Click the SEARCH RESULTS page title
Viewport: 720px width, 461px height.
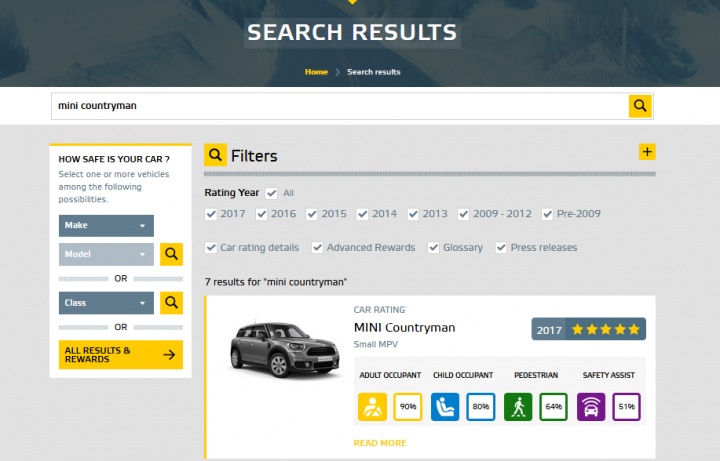(x=352, y=33)
